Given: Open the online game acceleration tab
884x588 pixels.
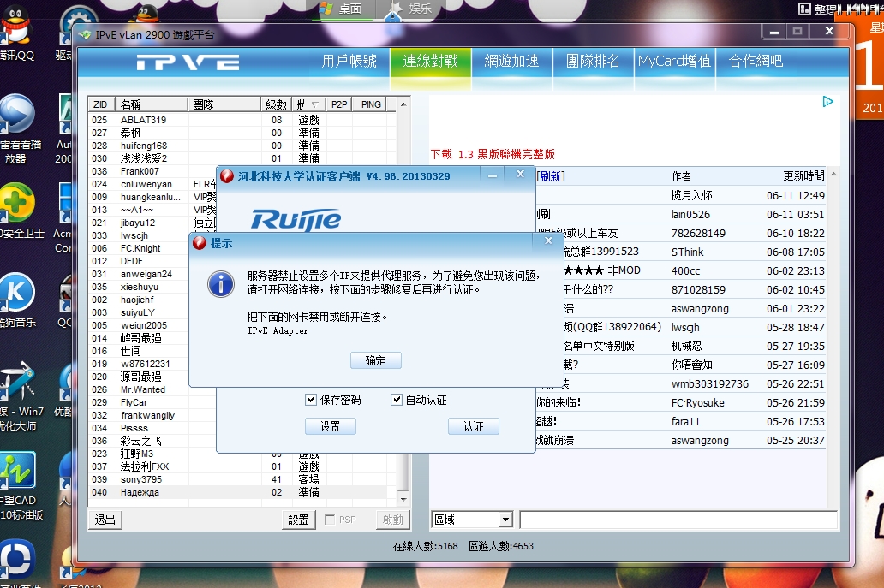Looking at the screenshot, I should pos(511,61).
